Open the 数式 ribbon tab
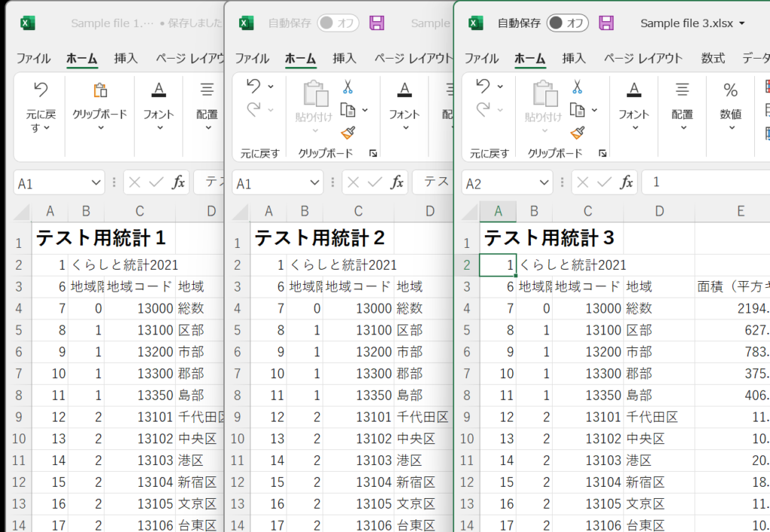770x532 pixels. [713, 58]
